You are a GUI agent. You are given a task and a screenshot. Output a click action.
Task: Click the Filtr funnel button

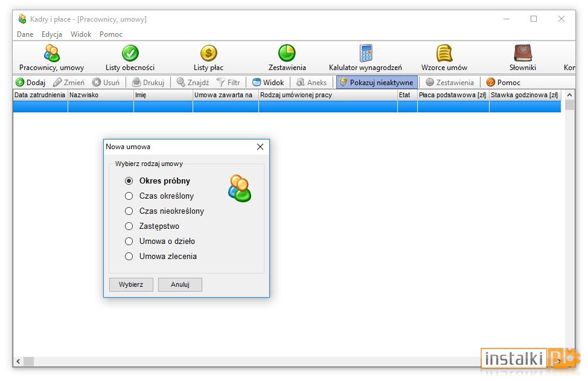coord(228,83)
